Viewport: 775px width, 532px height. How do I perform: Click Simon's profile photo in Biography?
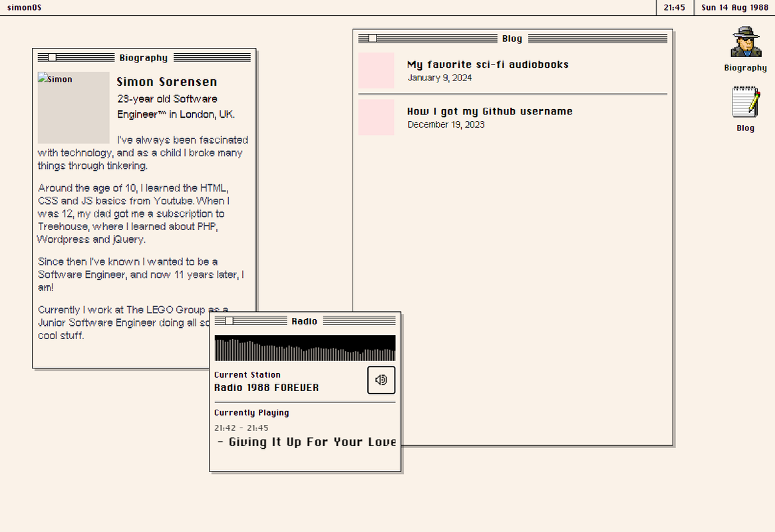74,108
